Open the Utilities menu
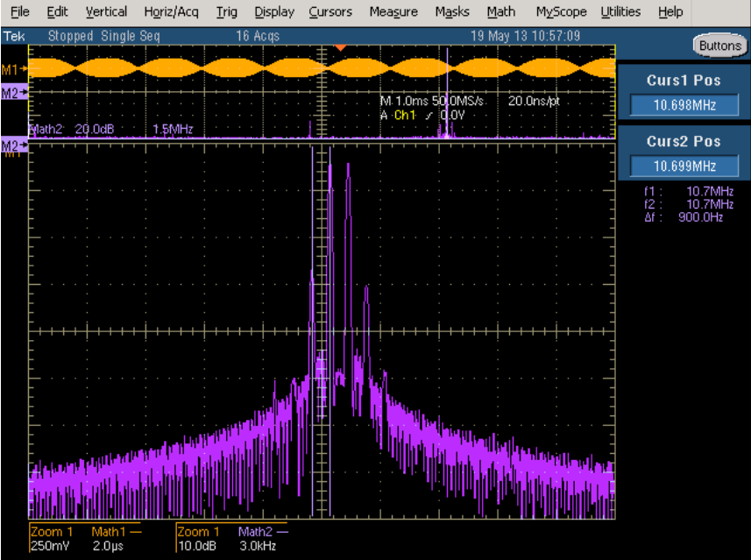 pos(620,11)
